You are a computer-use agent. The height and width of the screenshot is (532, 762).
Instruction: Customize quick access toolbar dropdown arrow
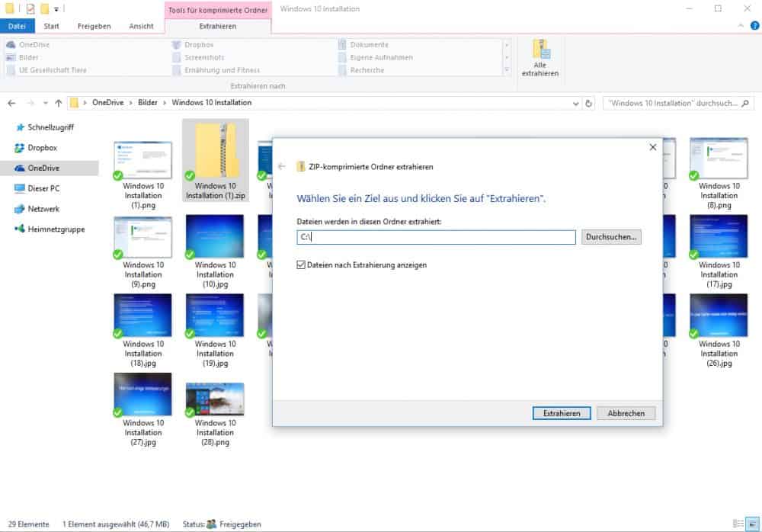(x=56, y=9)
